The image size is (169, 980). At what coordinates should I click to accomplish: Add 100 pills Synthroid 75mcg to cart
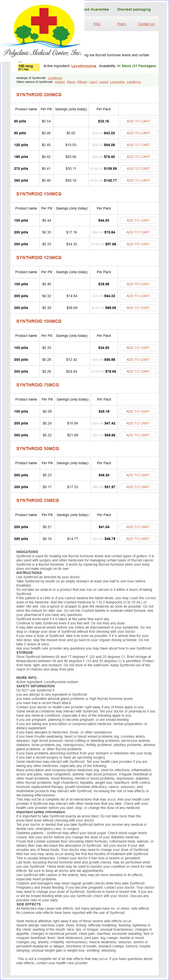(138, 411)
